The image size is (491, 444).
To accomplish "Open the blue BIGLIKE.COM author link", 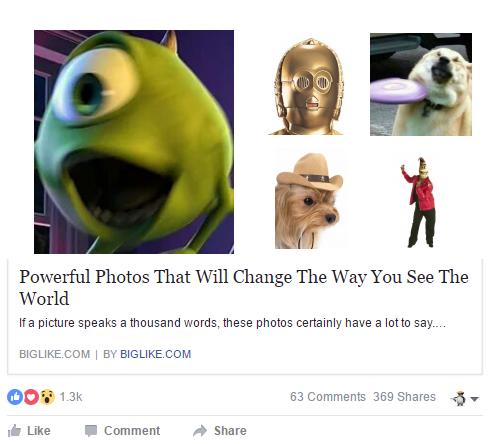I will (155, 354).
